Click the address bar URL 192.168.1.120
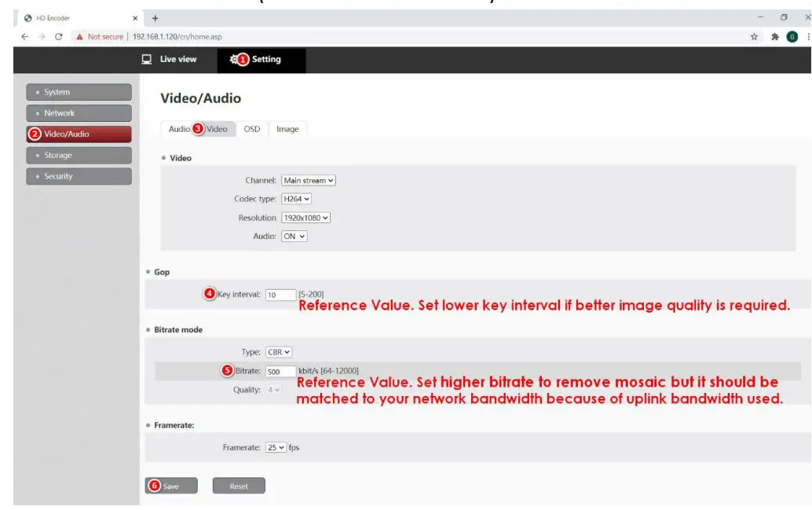The height and width of the screenshot is (510, 812). pyautogui.click(x=177, y=37)
